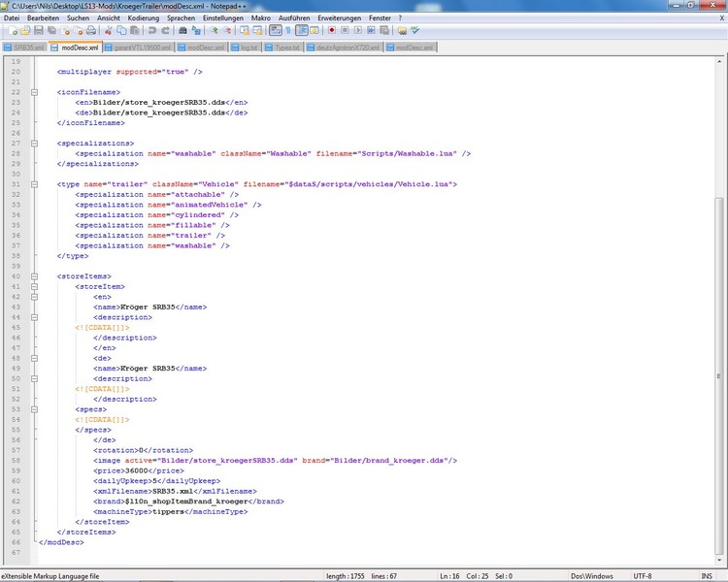Screen dimensions: 728x582
Task: Open the Suchen menu
Action: point(78,18)
